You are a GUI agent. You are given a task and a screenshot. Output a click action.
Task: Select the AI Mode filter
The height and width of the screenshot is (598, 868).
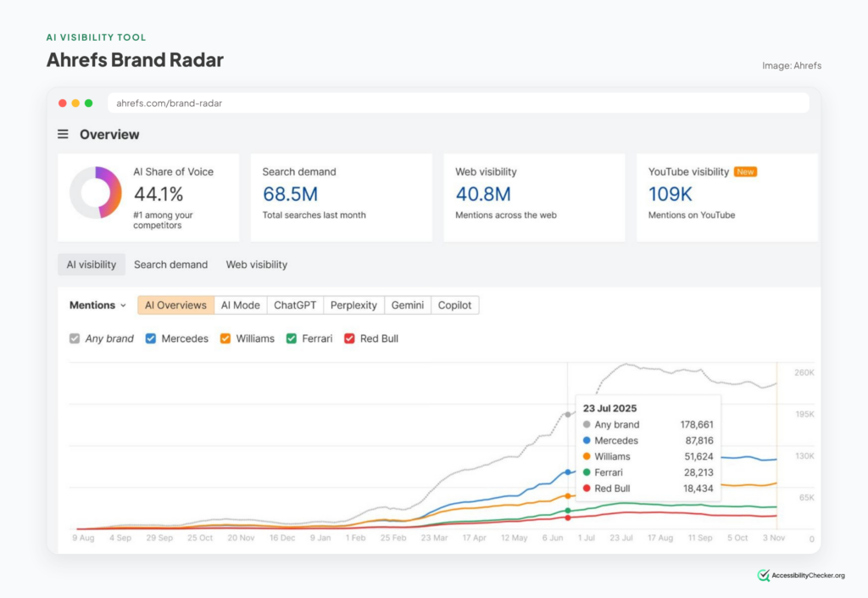click(x=240, y=305)
